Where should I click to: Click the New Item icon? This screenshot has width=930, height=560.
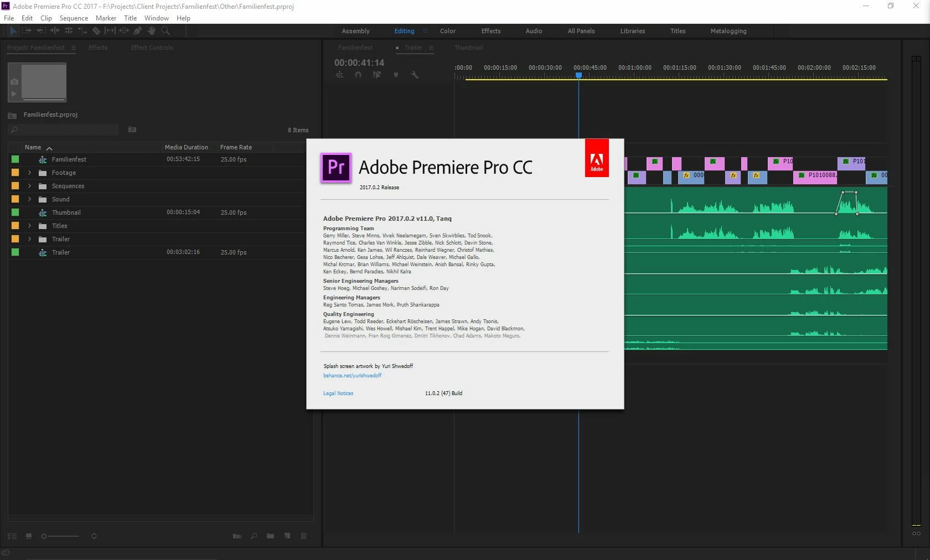click(x=287, y=536)
